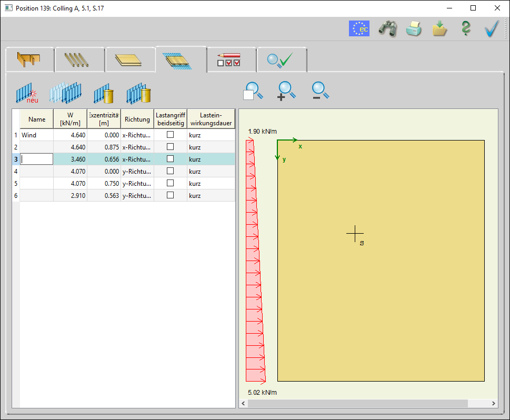Image resolution: width=510 pixels, height=420 pixels.
Task: Toggle Lastangriff beidseitig checkbox for Wind row
Action: (x=170, y=135)
